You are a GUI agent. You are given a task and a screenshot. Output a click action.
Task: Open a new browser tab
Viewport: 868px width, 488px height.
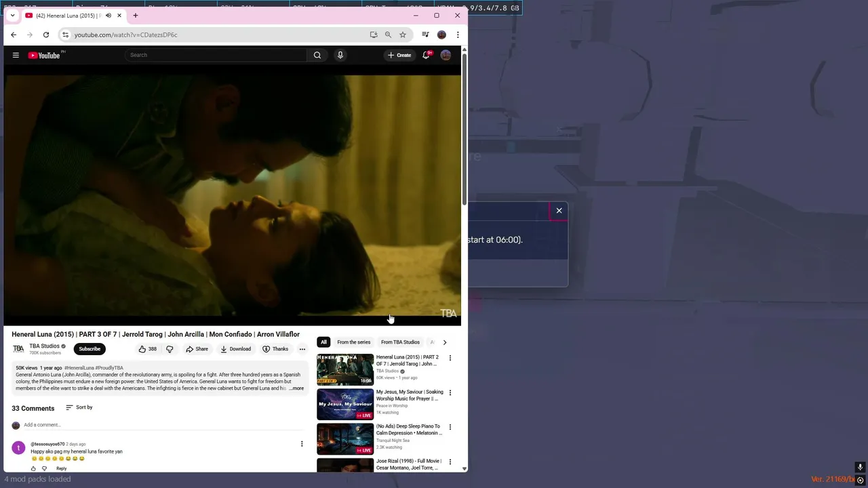[135, 16]
